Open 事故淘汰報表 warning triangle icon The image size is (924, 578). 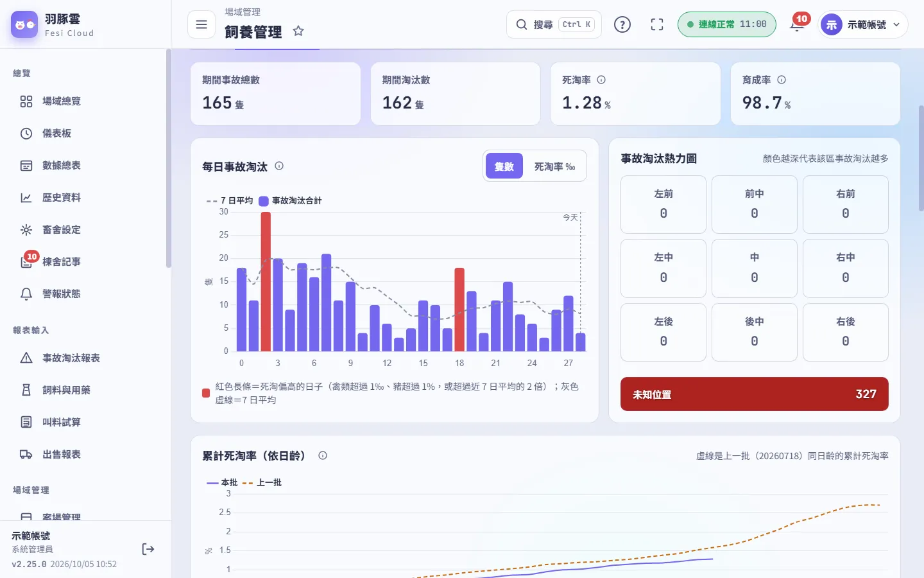tap(26, 358)
